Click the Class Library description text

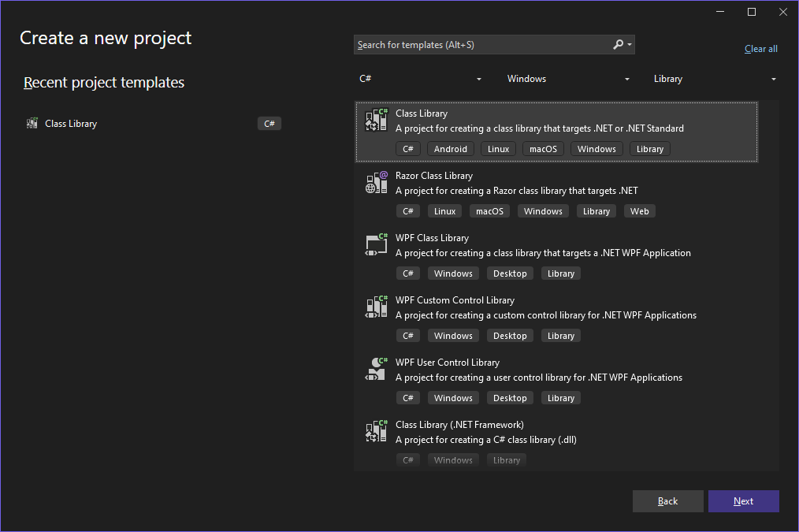(x=540, y=128)
